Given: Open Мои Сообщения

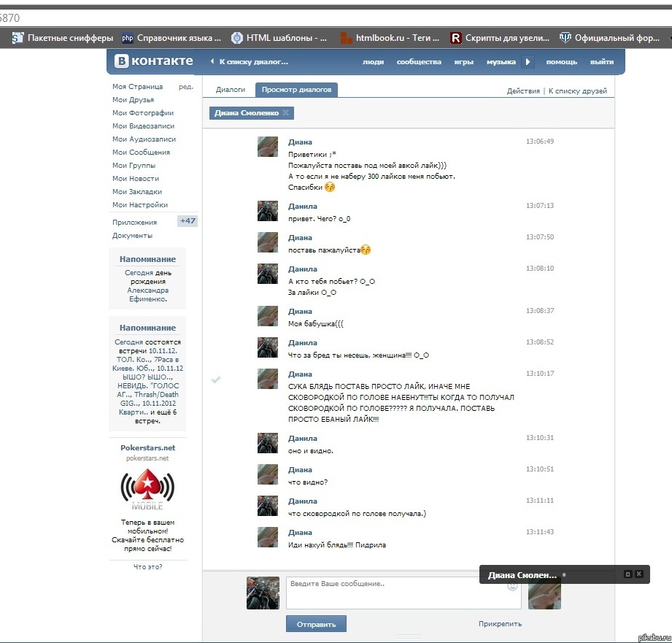Looking at the screenshot, I should tap(141, 153).
